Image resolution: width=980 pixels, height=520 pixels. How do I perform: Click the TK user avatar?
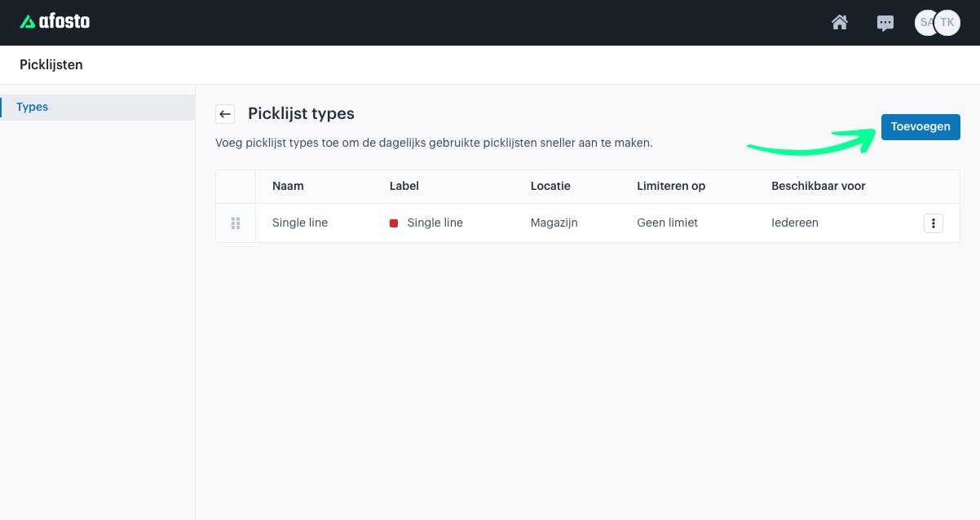point(947,23)
